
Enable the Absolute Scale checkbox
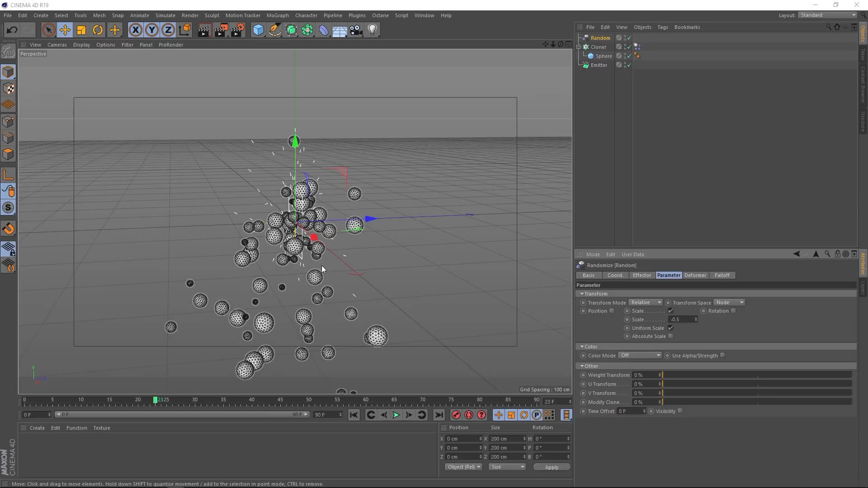coord(670,336)
